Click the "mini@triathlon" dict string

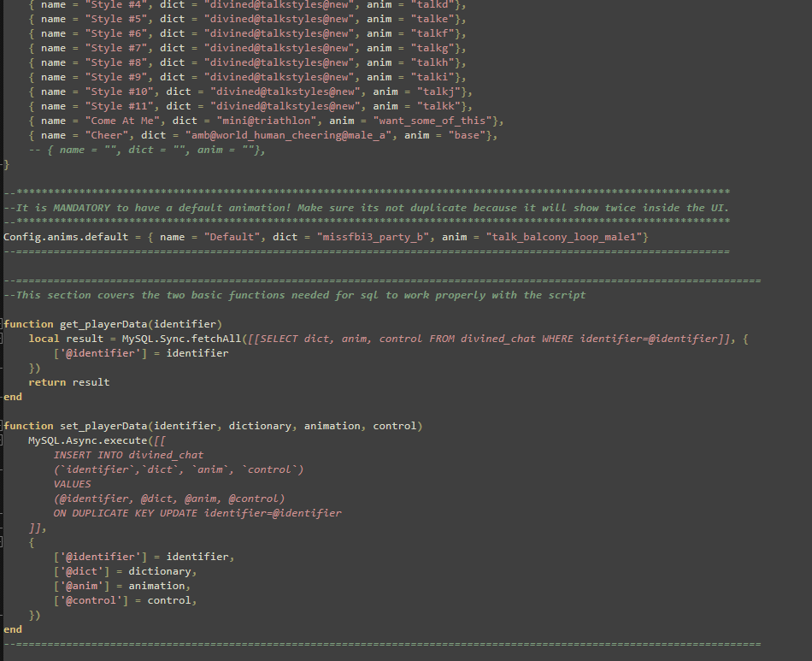point(267,121)
